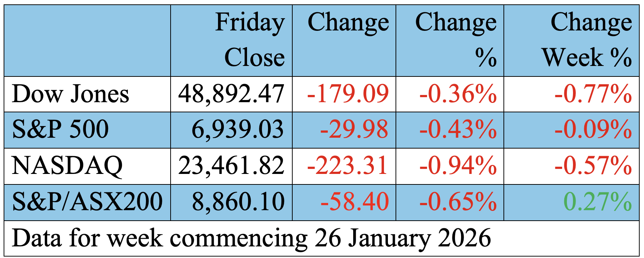Click the Dow Jones close value 48,892.47
This screenshot has width=644, height=258.
coord(231,94)
